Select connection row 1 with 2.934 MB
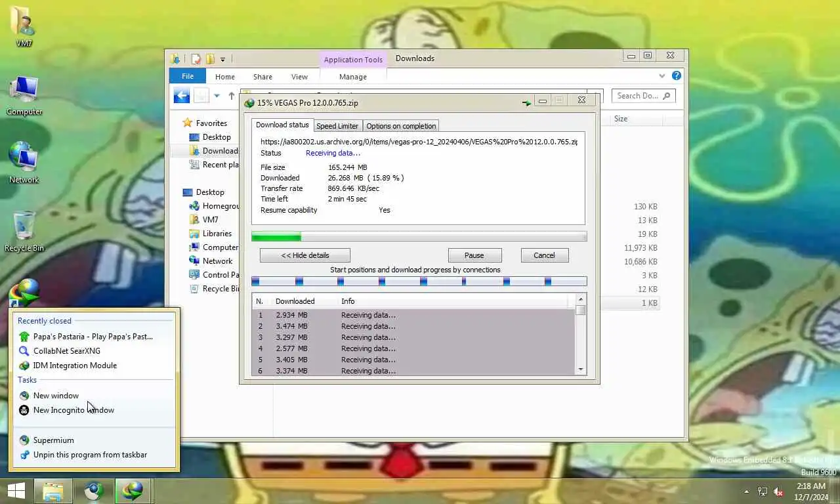 tap(413, 315)
